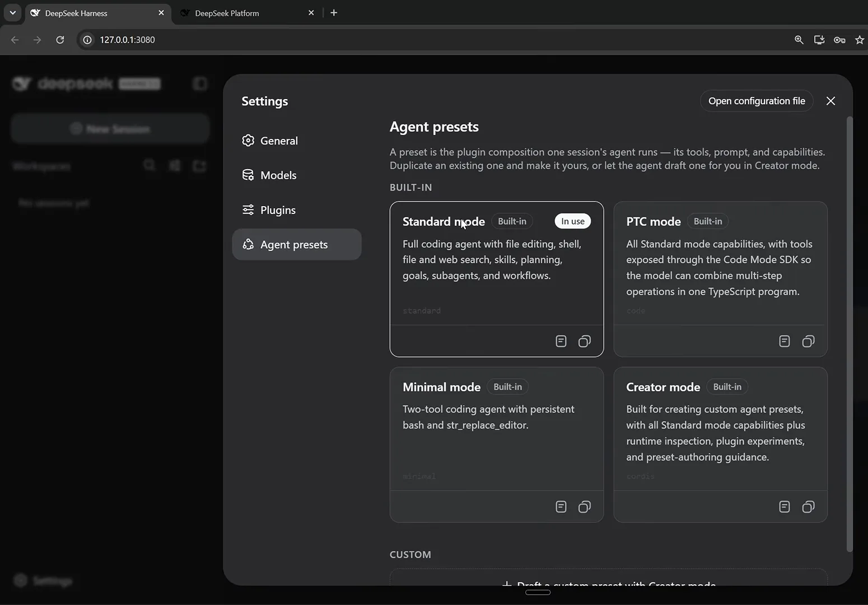
Task: Open a new browser tab
Action: click(x=334, y=13)
